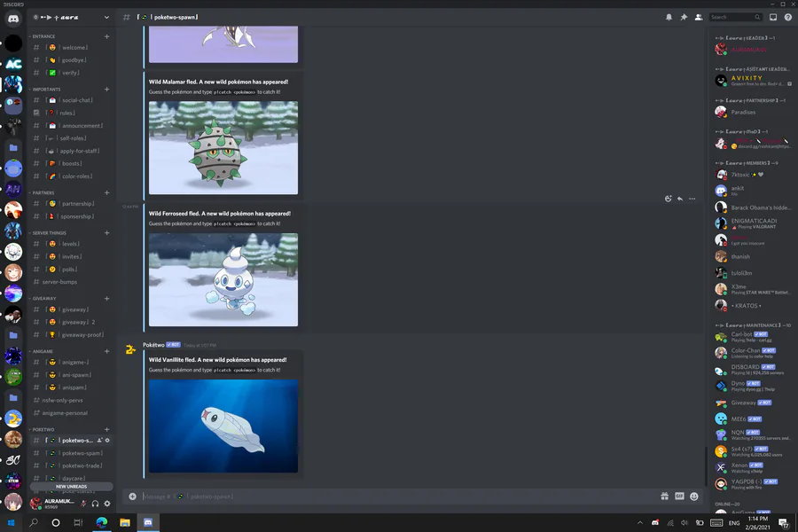
Task: Open the emoji picker
Action: click(694, 497)
